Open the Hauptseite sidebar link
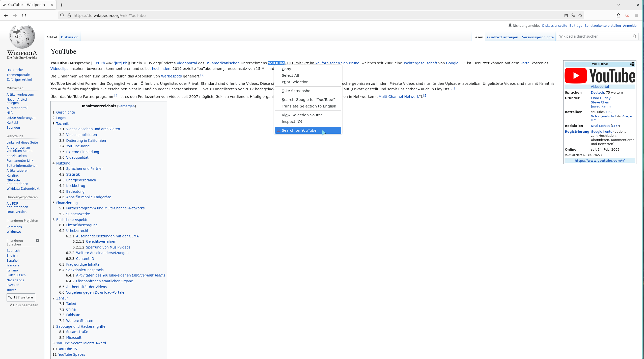The image size is (644, 359). [x=15, y=70]
